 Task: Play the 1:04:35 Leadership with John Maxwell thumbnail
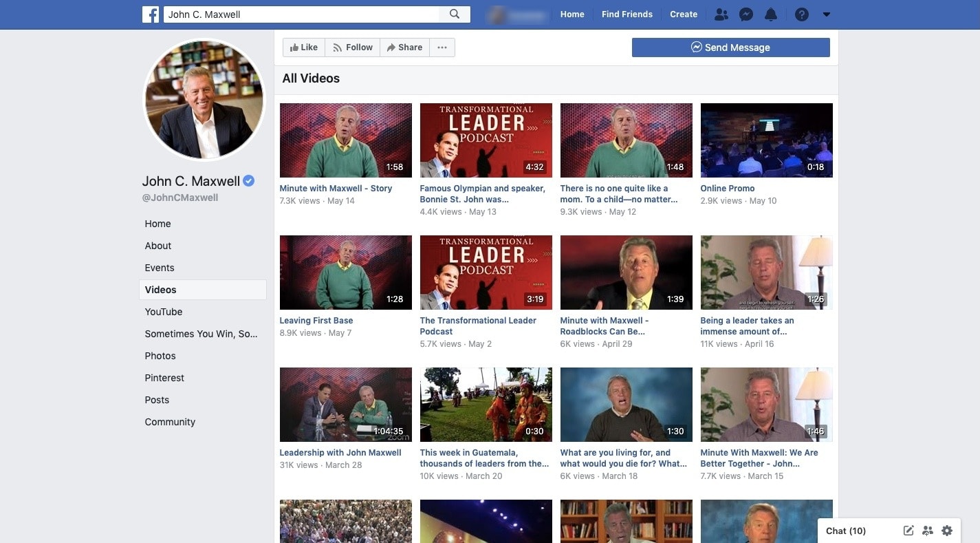(x=346, y=405)
